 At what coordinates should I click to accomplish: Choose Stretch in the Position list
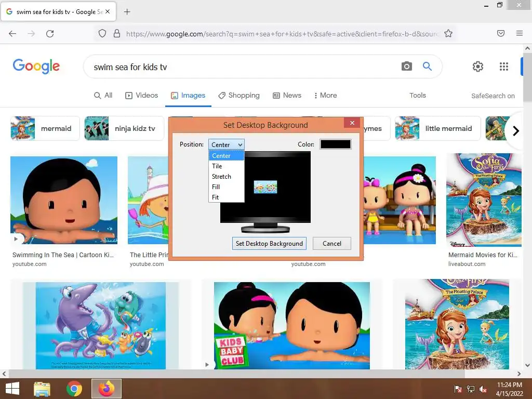coord(227,177)
